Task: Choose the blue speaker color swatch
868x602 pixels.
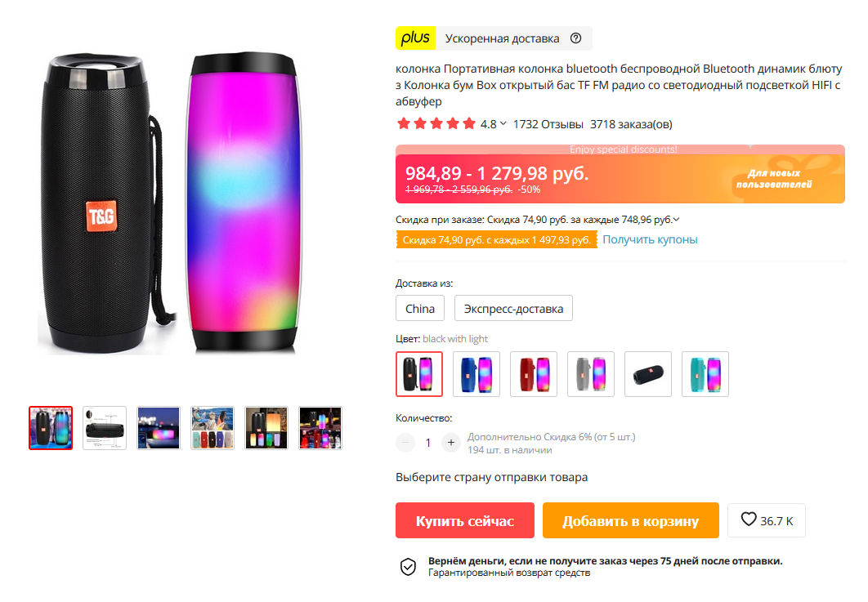Action: (x=477, y=374)
